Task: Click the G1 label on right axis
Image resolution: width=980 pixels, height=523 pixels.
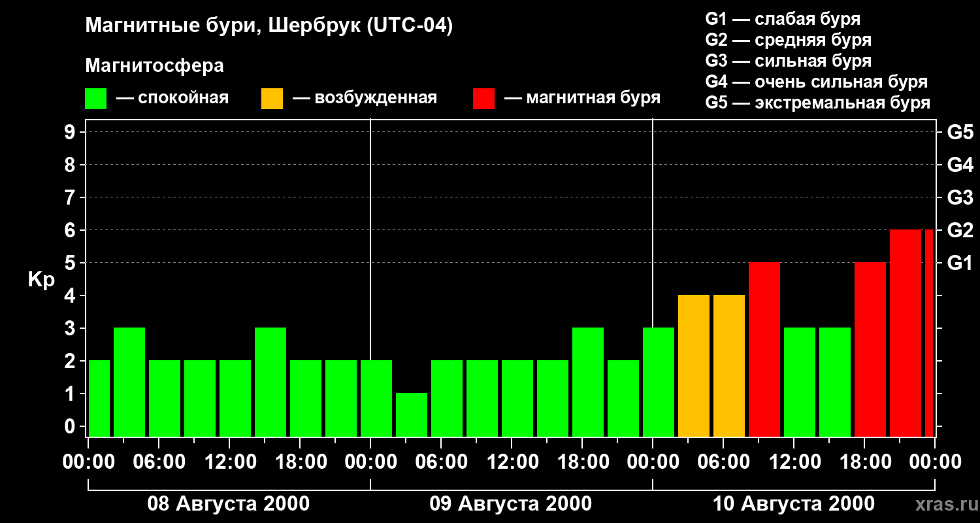Action: pyautogui.click(x=960, y=263)
